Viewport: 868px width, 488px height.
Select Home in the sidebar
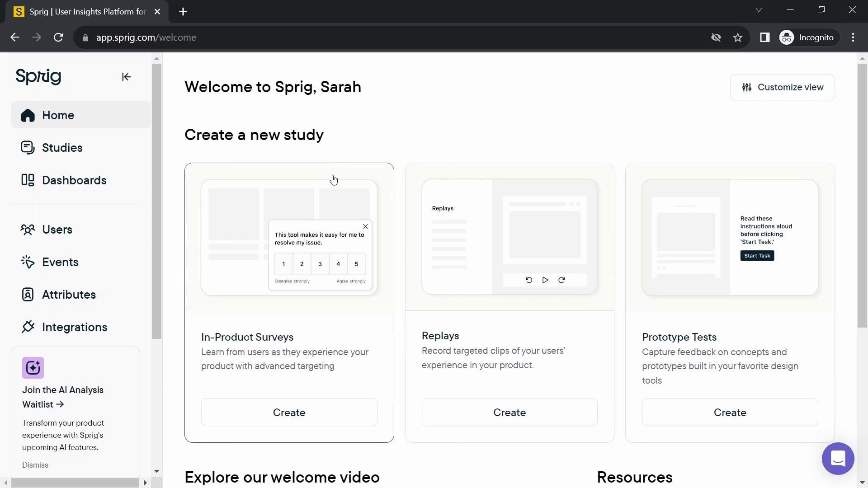point(58,115)
